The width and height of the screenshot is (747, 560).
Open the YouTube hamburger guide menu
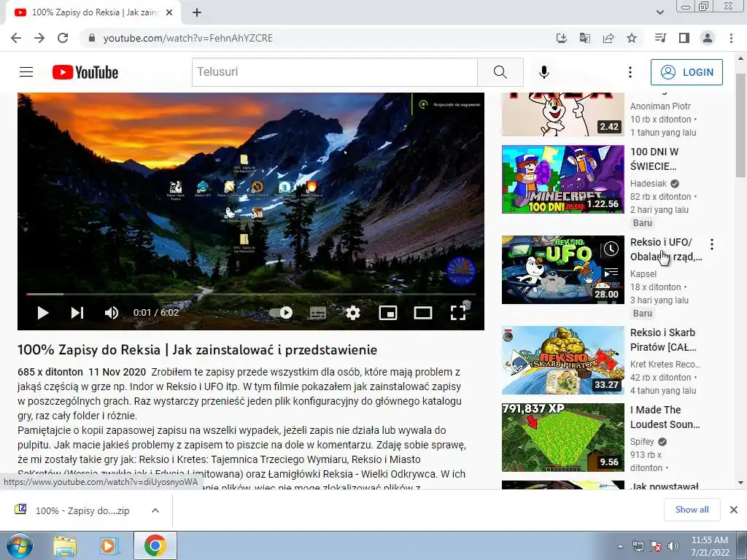(26, 72)
